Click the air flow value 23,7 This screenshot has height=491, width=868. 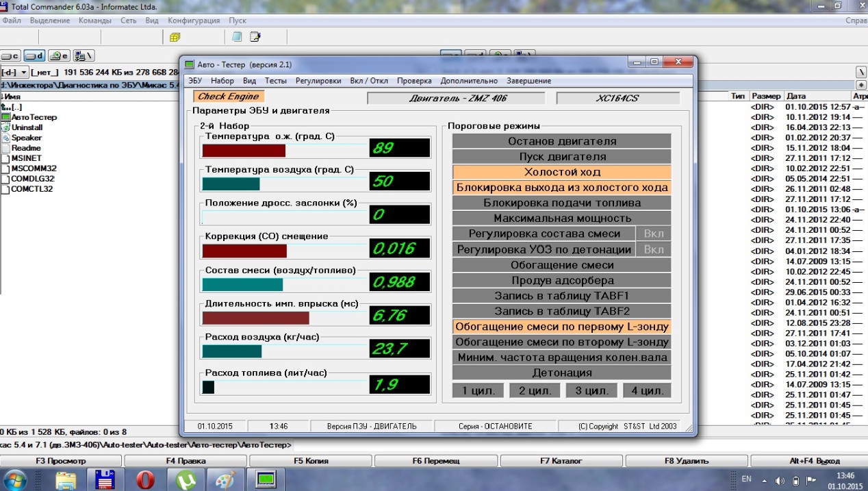[400, 349]
